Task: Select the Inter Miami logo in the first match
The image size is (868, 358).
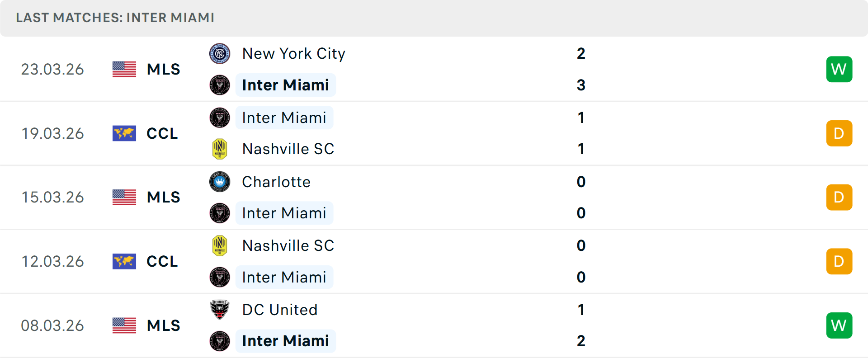Action: (220, 85)
